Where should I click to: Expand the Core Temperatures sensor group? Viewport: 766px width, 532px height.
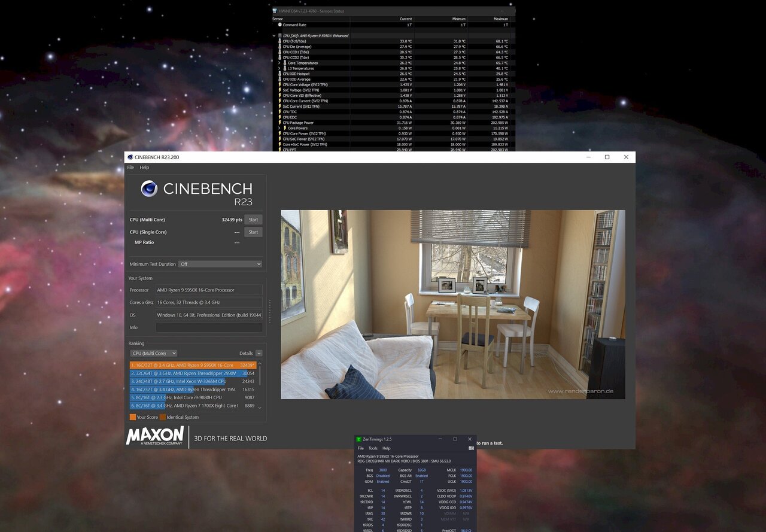pos(279,63)
